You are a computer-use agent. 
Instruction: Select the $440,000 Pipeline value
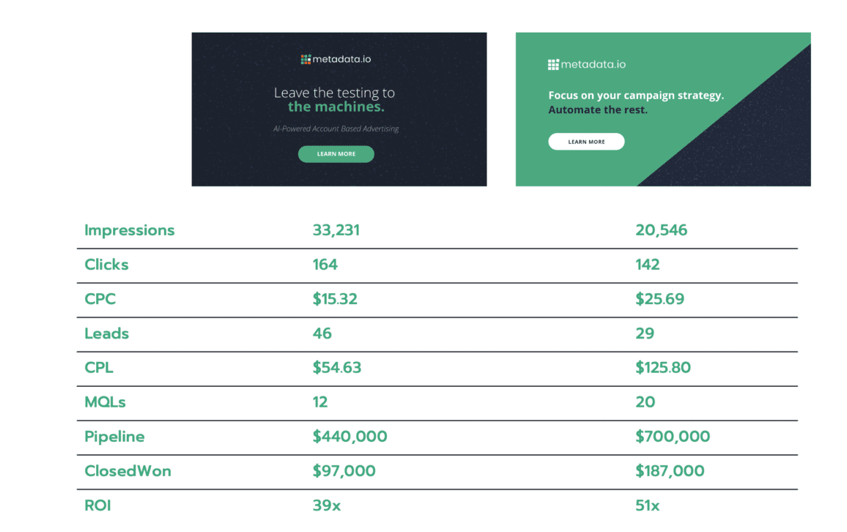[349, 437]
